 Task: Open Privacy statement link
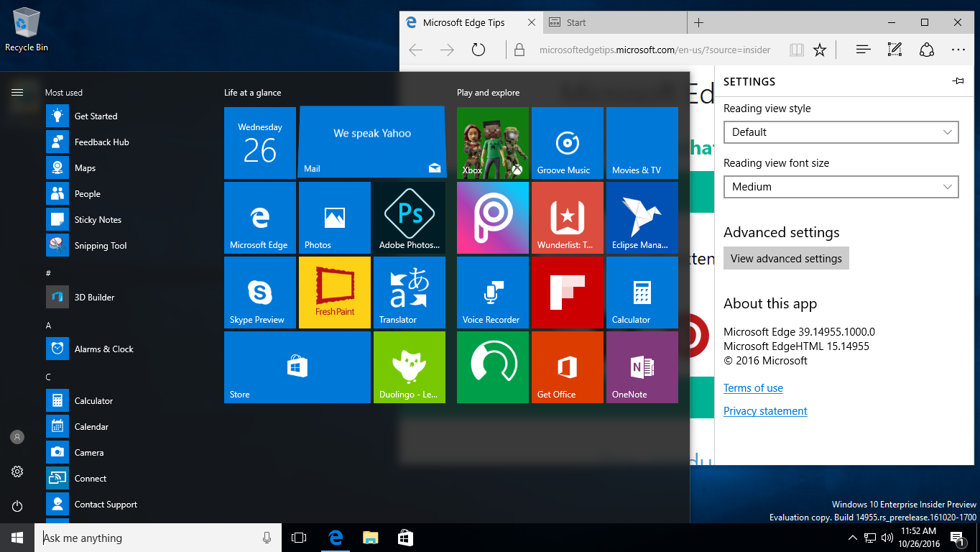coord(765,411)
